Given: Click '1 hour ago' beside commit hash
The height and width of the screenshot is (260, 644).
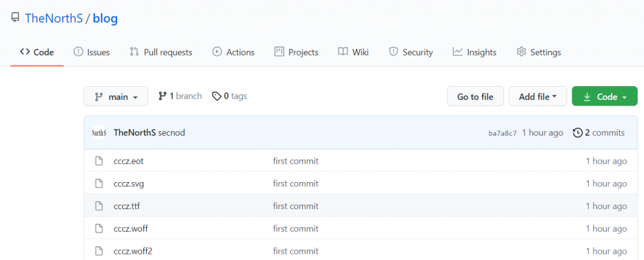Looking at the screenshot, I should pos(543,133).
